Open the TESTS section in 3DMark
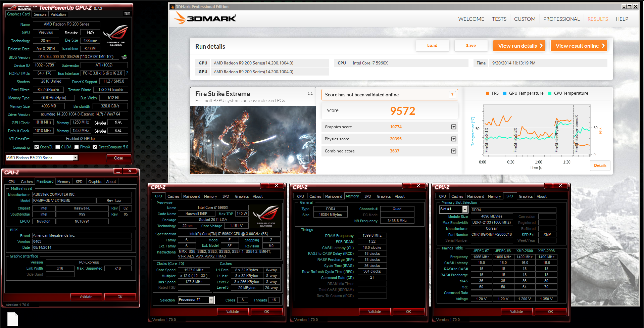This screenshot has height=328, width=644. [499, 19]
